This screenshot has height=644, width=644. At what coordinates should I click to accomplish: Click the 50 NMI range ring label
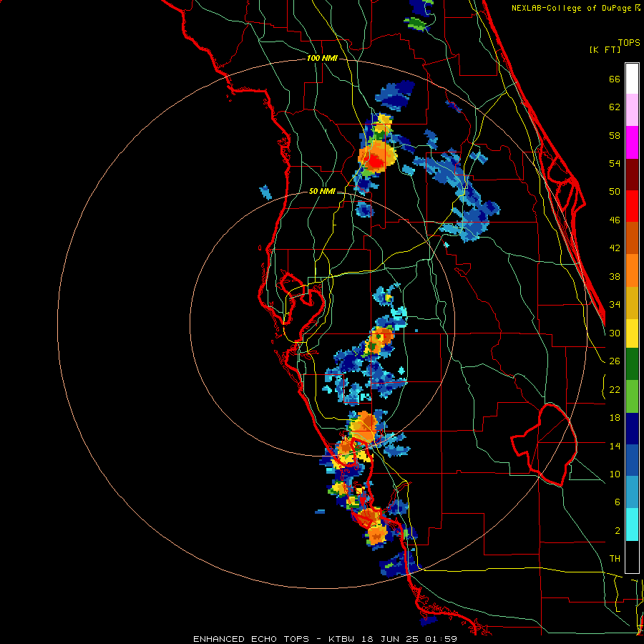[x=322, y=191]
